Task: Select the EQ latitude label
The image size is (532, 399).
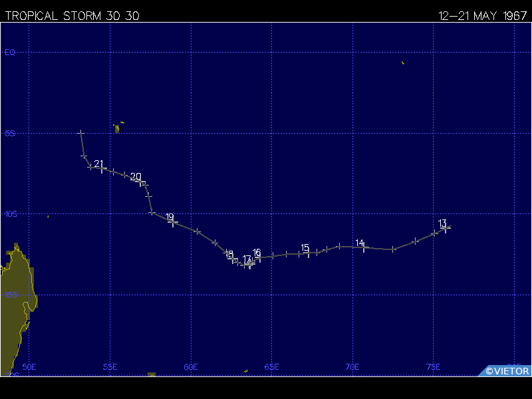Action: pyautogui.click(x=10, y=53)
